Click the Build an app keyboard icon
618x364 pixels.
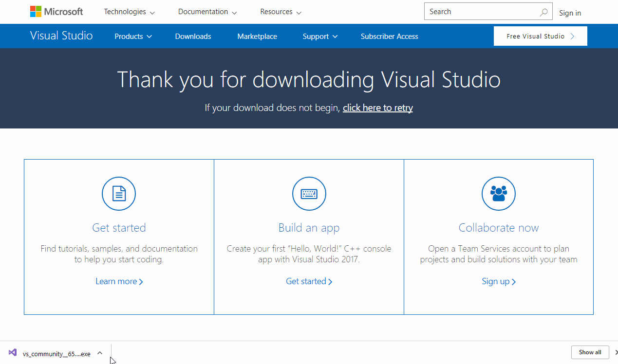point(309,193)
